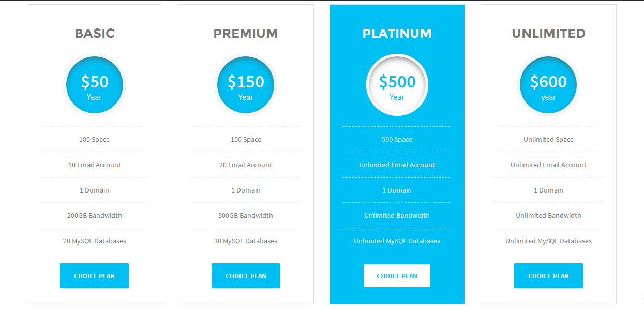Click 30 MySQL Databases in Premium
The image size is (644, 310).
click(246, 241)
